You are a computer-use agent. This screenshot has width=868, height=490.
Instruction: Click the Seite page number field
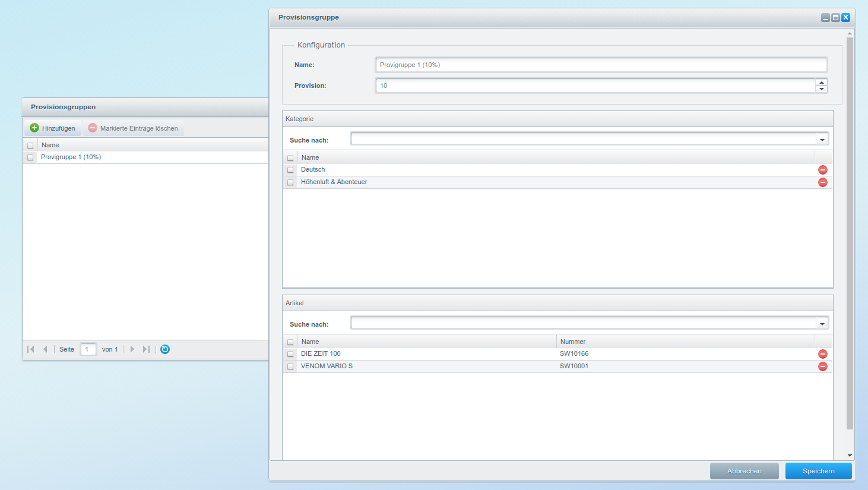(x=88, y=349)
